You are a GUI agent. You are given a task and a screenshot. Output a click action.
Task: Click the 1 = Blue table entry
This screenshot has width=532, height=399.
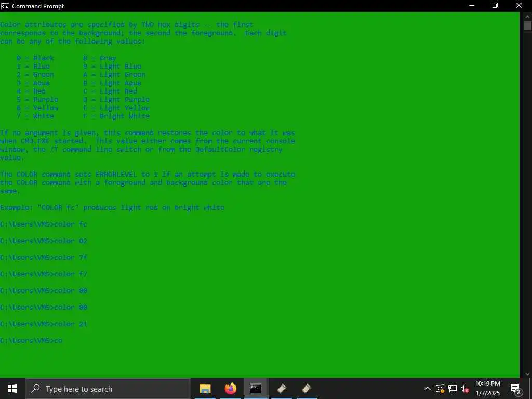[33, 66]
